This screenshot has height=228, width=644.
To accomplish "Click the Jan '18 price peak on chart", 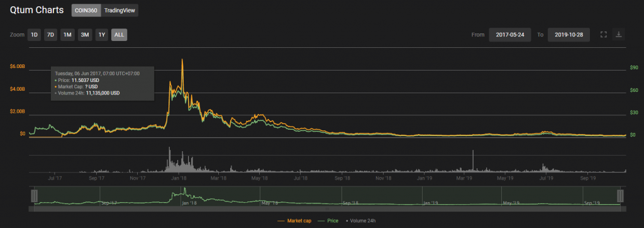I will point(182,60).
